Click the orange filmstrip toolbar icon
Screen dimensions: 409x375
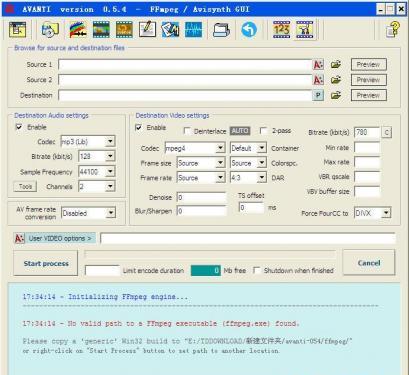point(124,30)
